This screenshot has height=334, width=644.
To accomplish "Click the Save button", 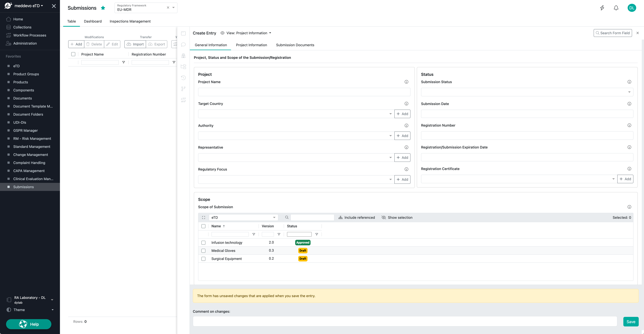I will point(631,322).
